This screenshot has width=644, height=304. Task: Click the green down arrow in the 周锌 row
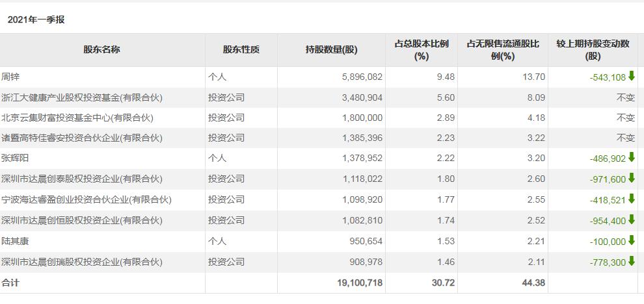[631, 77]
